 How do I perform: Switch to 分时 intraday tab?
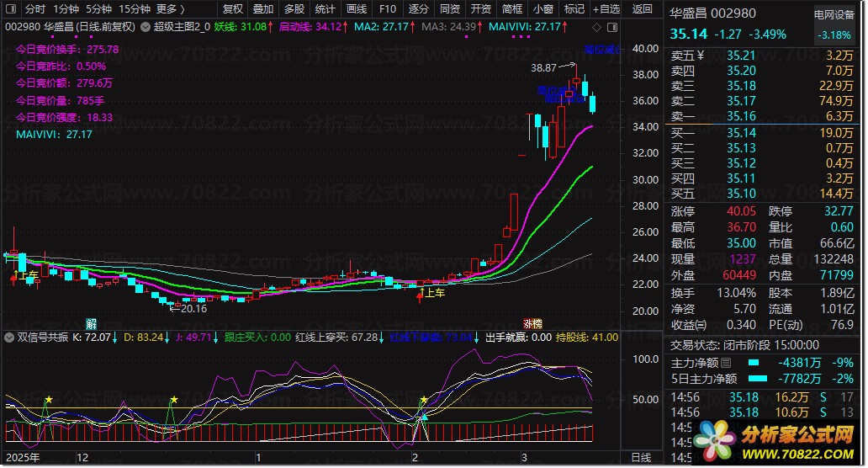(34, 9)
